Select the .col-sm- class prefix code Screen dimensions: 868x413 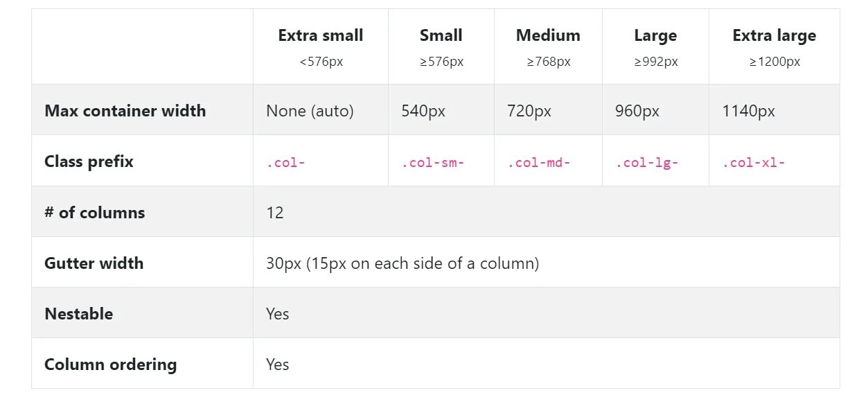pos(433,164)
